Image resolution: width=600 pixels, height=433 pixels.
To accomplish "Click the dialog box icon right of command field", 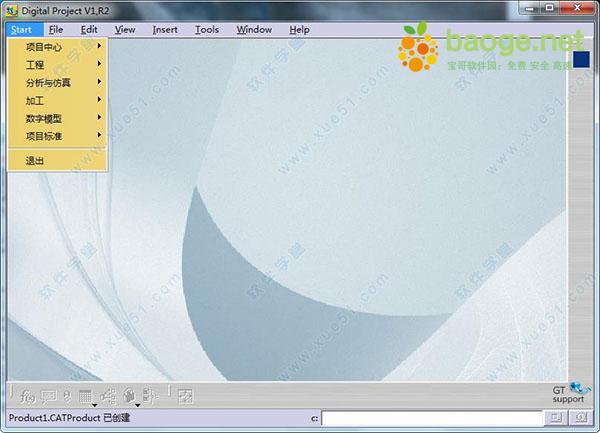I will coord(556,418).
